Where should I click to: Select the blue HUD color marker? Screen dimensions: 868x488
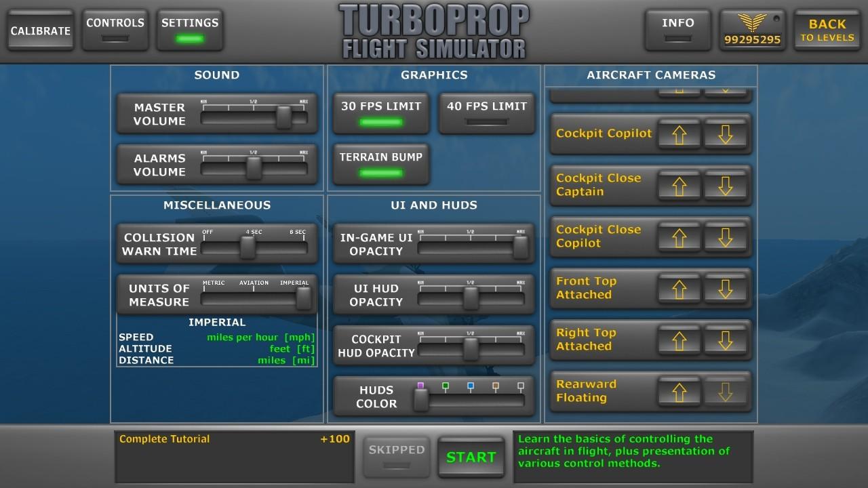(470, 387)
